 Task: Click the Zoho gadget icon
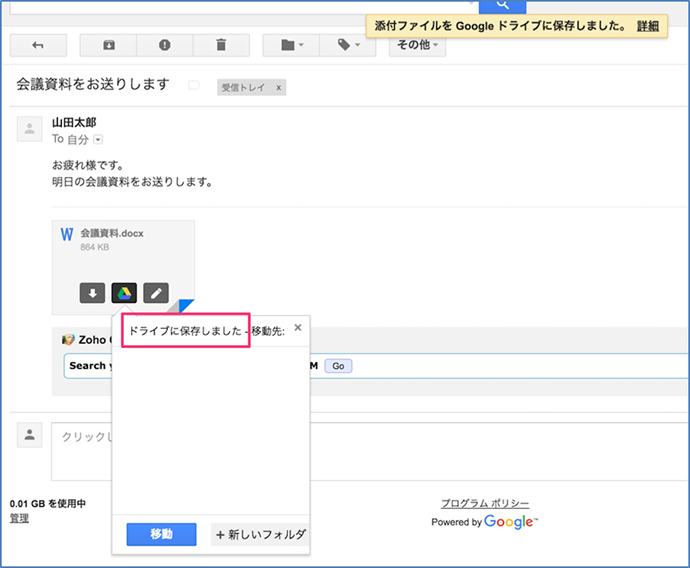pos(68,340)
